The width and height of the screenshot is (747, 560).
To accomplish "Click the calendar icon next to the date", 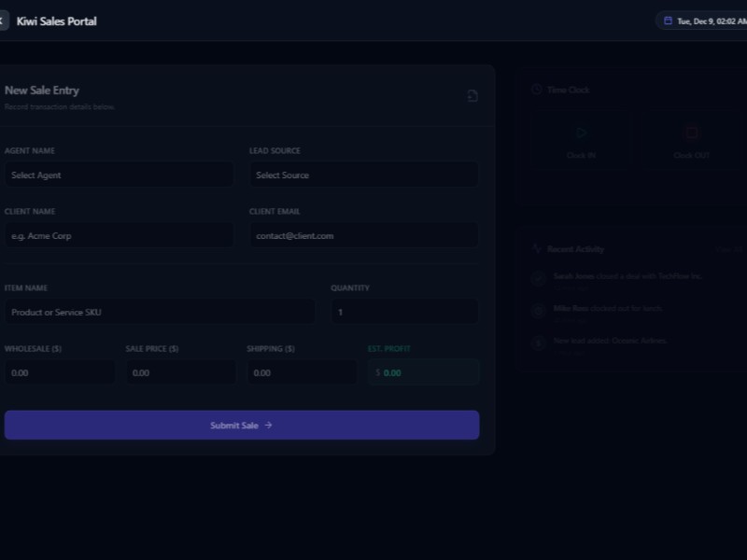I will tap(668, 20).
